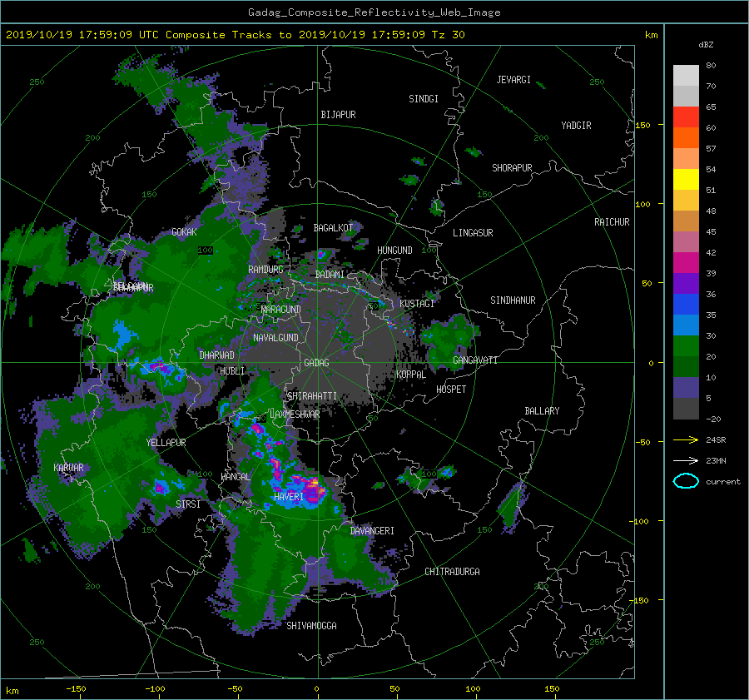
Task: Click the 30 dBZ green legend swatch
Action: click(686, 345)
